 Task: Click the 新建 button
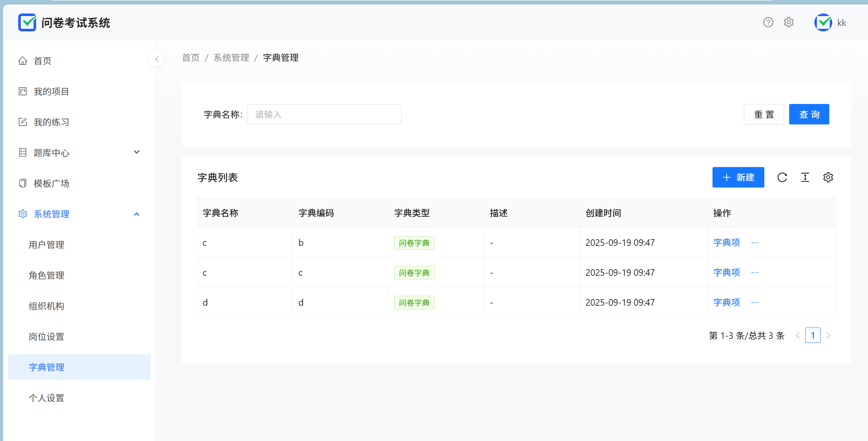coord(738,178)
